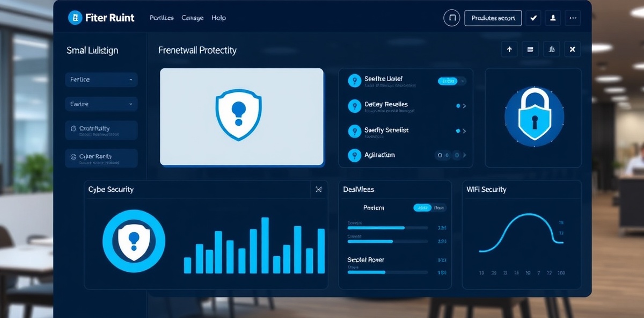644x318 pixels.
Task: Select the Croffi Ruilty sidebar item
Action: pos(101,131)
